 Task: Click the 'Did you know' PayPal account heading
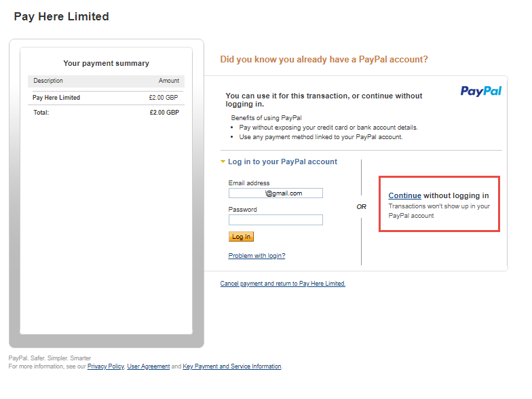(324, 60)
